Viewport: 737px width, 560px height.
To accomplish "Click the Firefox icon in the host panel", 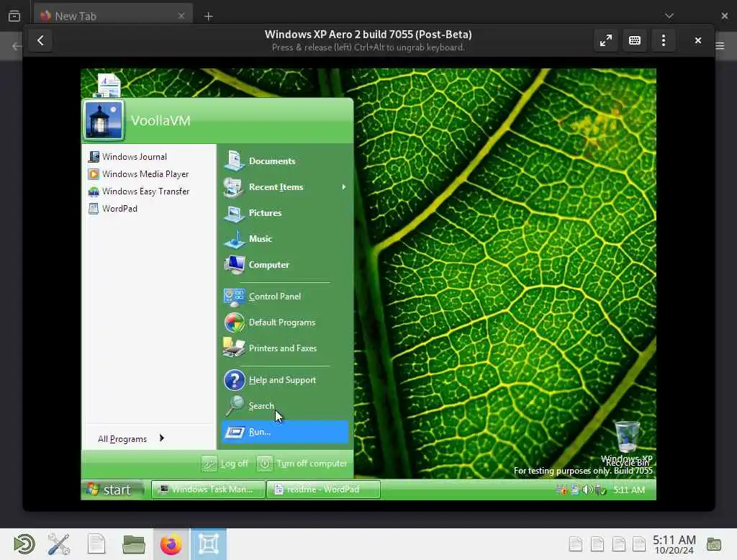I will coord(171,544).
